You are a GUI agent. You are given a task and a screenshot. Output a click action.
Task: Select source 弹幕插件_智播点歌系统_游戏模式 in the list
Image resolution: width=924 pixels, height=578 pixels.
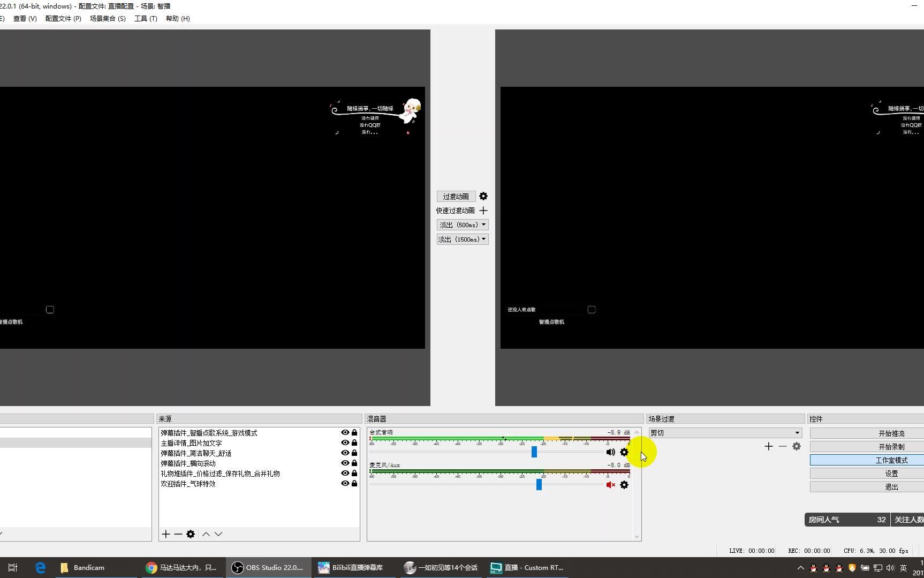click(209, 433)
